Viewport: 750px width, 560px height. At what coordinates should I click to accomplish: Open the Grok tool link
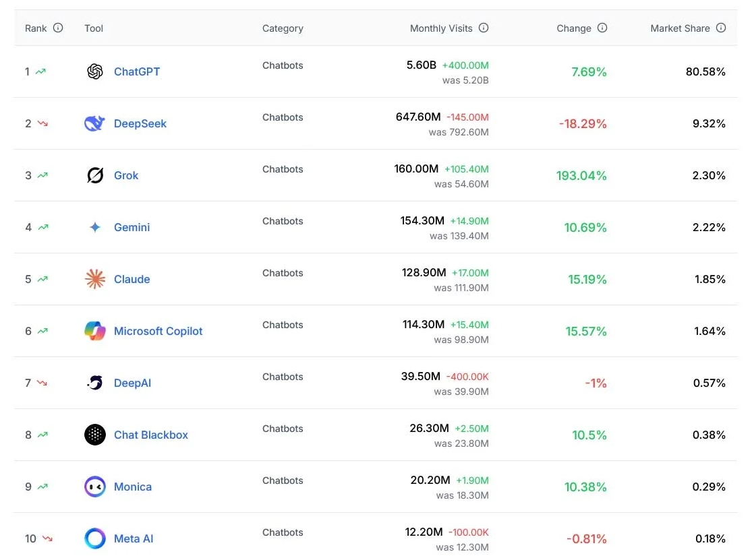pos(126,175)
